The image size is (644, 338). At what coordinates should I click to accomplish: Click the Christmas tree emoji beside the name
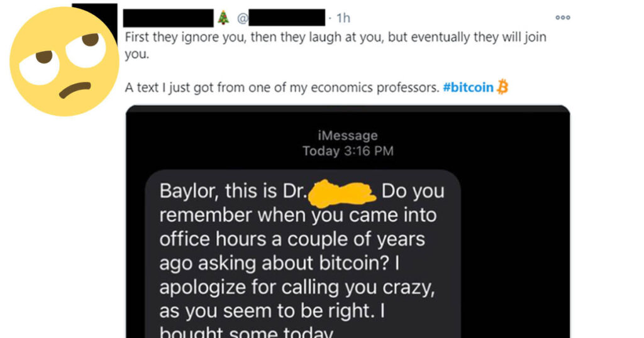[223, 18]
